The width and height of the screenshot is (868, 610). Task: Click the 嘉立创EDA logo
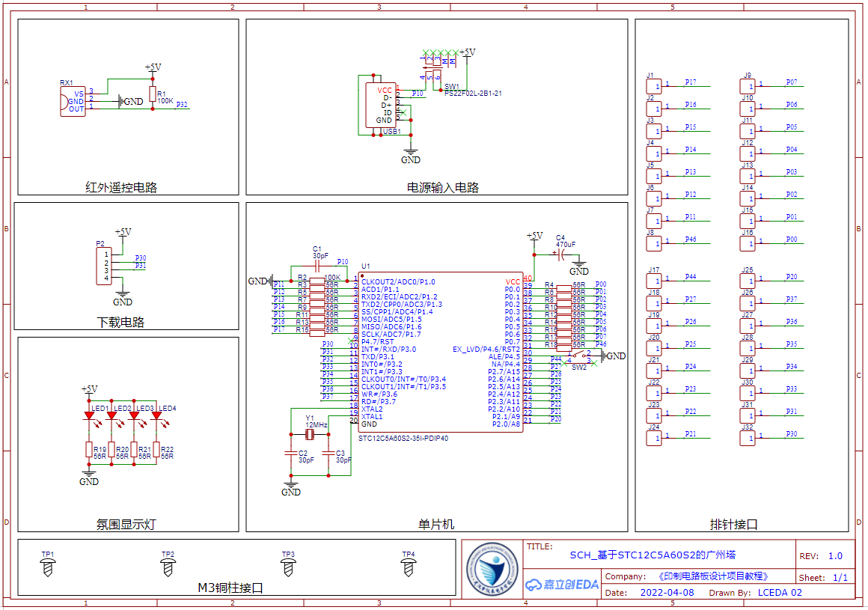click(561, 585)
